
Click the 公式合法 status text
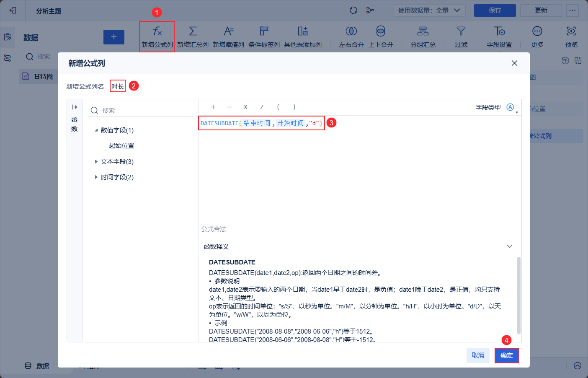pos(214,229)
